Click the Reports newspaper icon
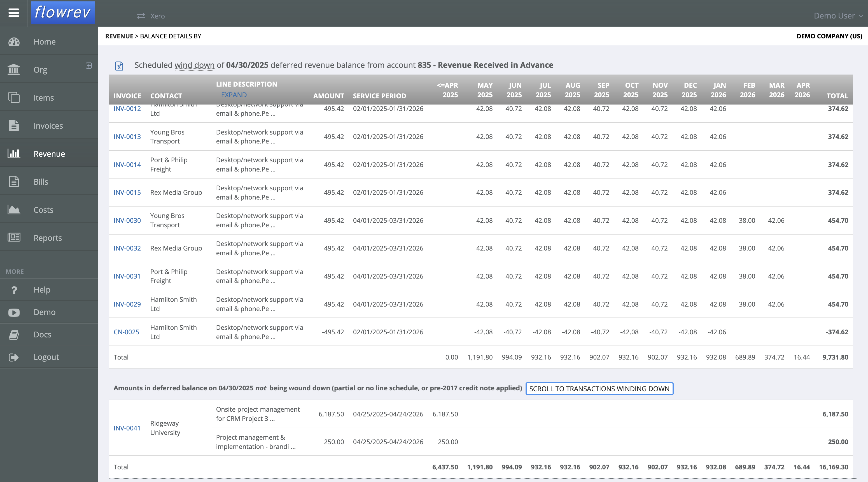The image size is (868, 482). tap(14, 237)
